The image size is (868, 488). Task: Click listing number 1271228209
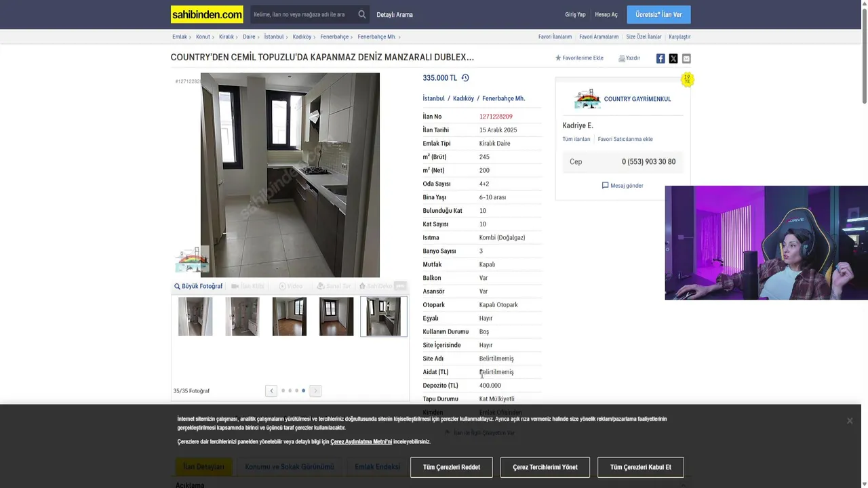pyautogui.click(x=496, y=117)
